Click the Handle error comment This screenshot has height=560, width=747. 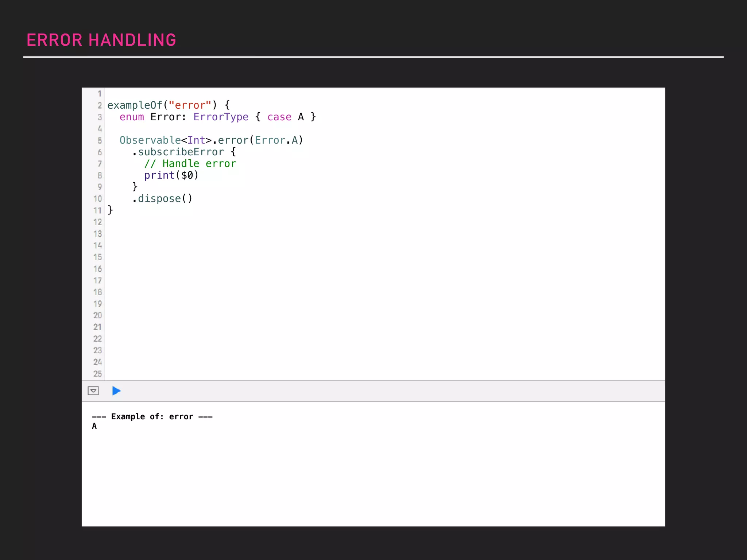point(190,164)
